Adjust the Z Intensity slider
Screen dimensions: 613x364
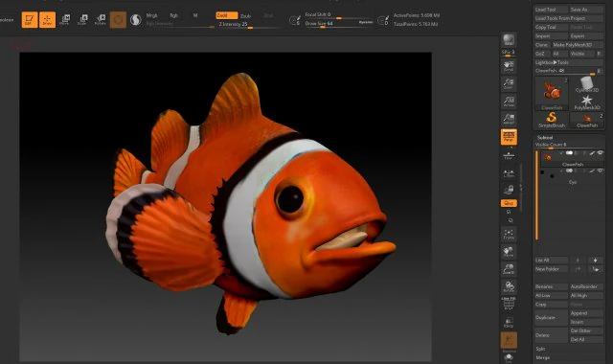point(249,25)
